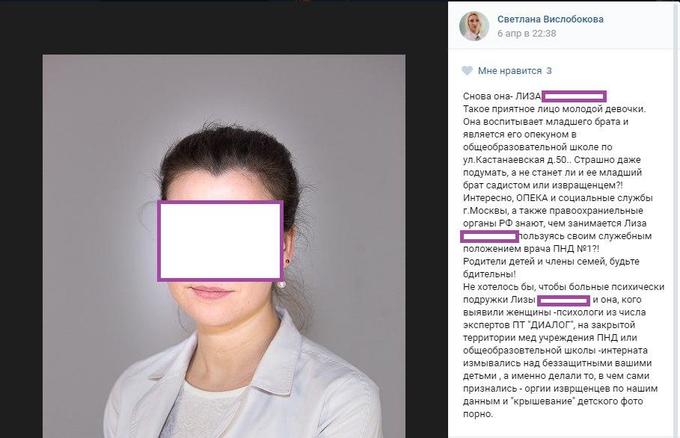Image resolution: width=680 pixels, height=438 pixels.
Task: Like the photo with the heart icon
Action: pyautogui.click(x=467, y=71)
